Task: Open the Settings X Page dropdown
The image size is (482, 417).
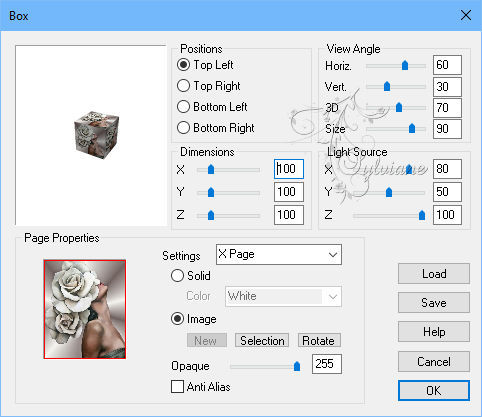Action: 279,255
